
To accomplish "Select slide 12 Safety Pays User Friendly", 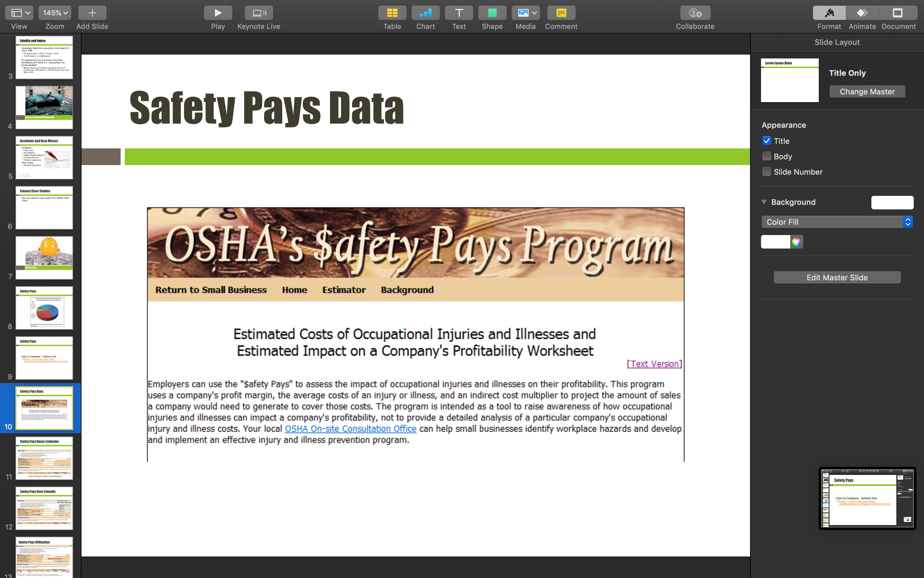I will tap(44, 508).
